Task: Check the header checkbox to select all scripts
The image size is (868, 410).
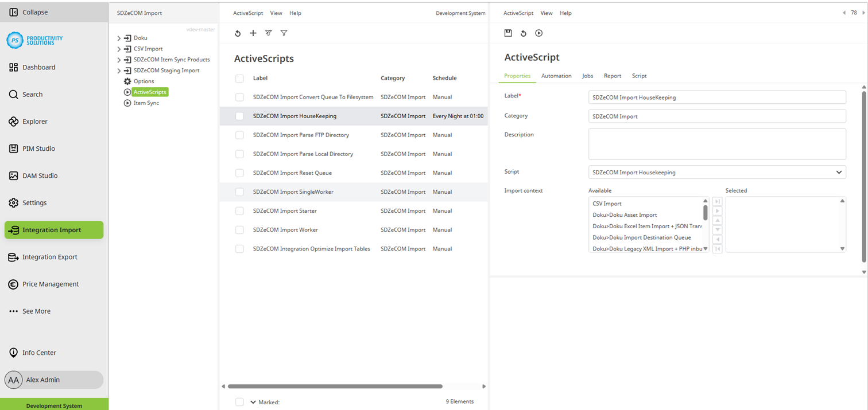Action: coord(239,78)
